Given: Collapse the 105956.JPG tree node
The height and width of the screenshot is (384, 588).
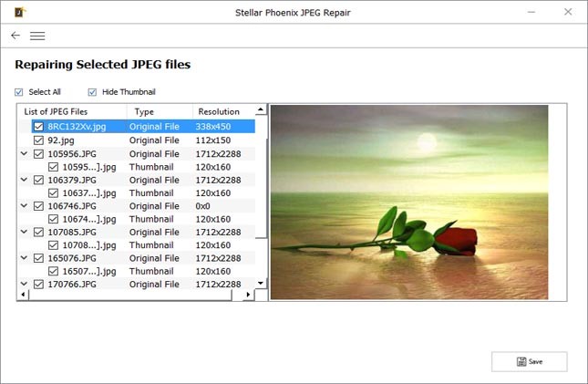Looking at the screenshot, I should [23, 154].
